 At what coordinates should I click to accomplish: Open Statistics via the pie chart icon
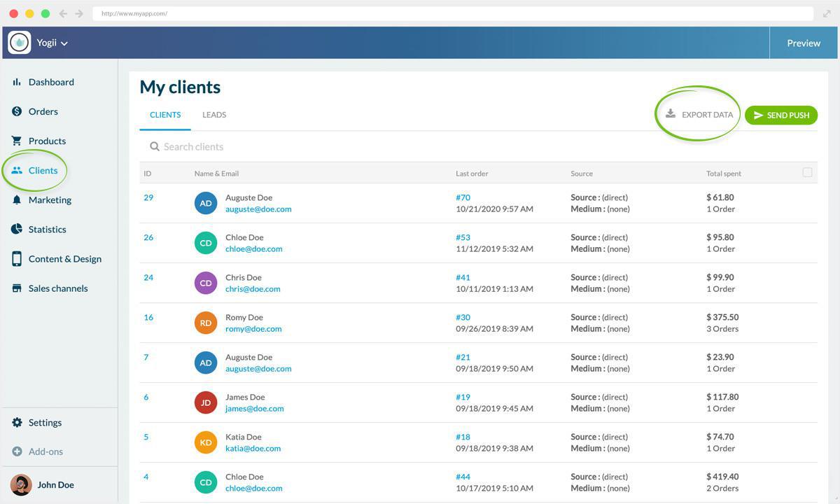click(17, 230)
